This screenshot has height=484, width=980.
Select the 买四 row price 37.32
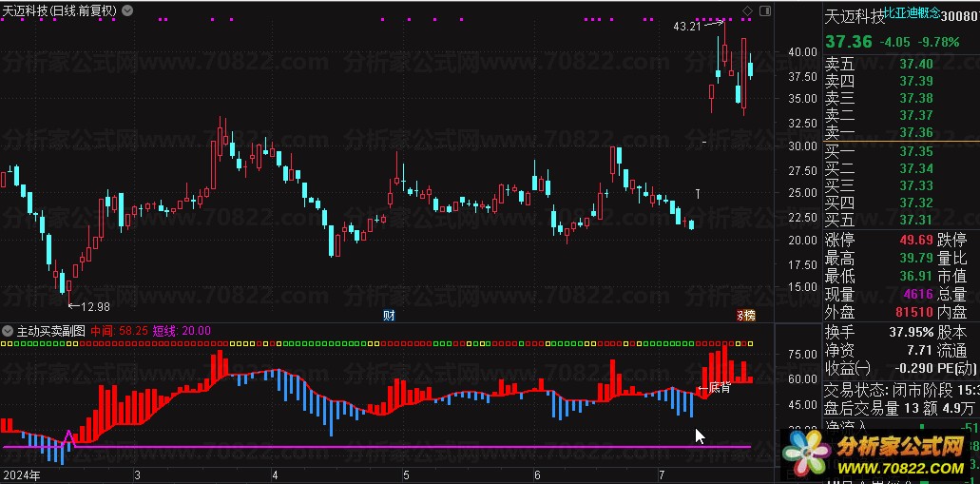916,203
